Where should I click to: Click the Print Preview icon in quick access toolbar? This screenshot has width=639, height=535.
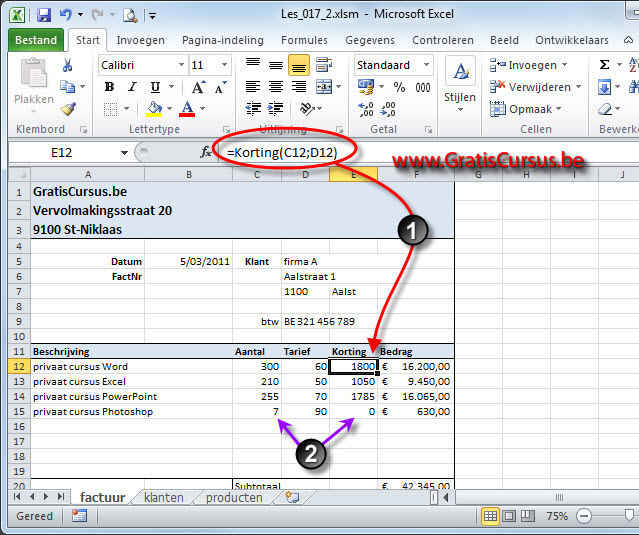(130, 15)
